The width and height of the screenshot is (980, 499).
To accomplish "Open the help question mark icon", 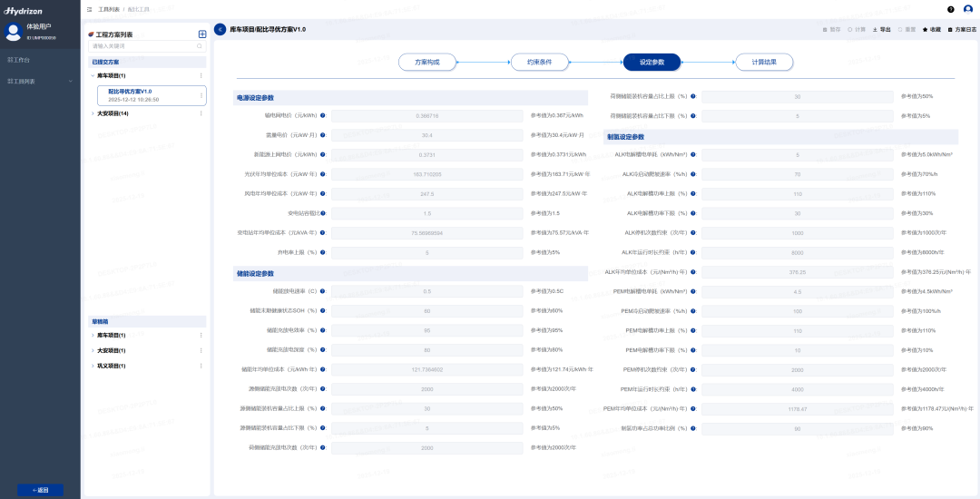I will 951,9.
